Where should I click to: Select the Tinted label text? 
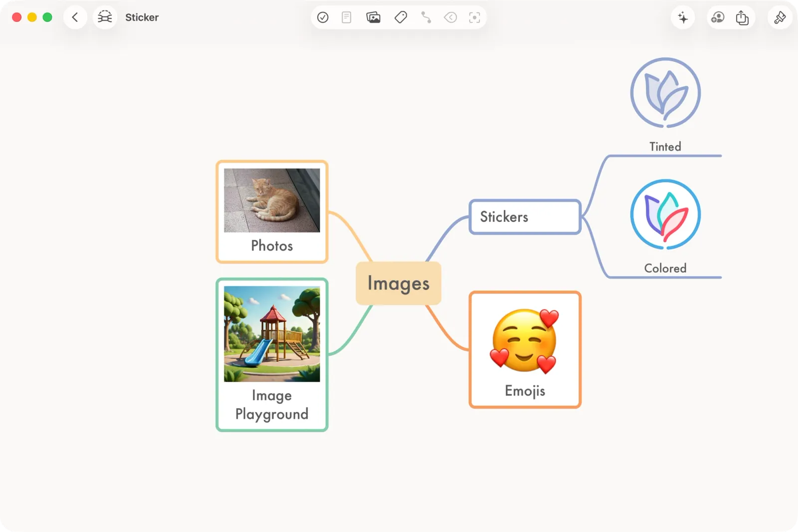(x=665, y=147)
